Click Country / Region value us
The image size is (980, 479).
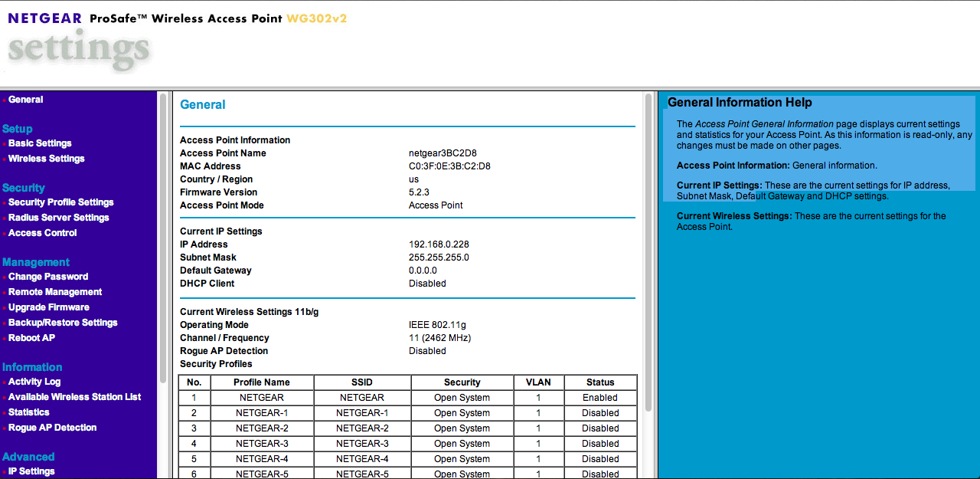pos(413,179)
